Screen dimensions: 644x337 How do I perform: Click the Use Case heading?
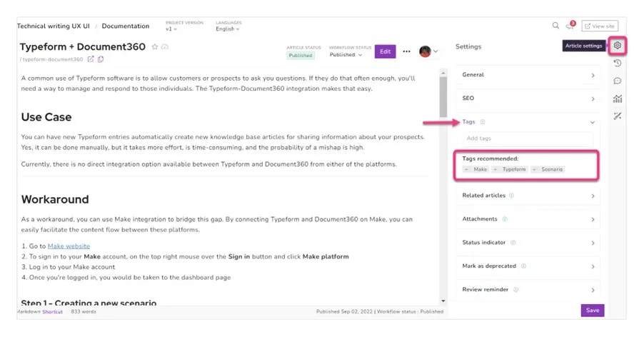click(x=46, y=117)
